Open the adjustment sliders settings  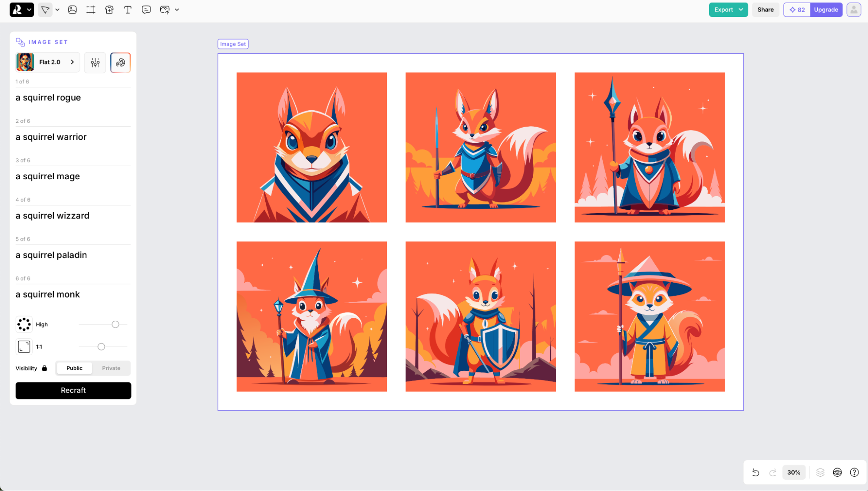click(x=95, y=63)
